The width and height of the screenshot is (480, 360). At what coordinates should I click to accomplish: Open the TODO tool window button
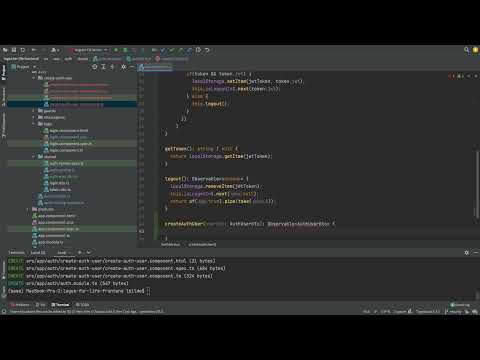pos(82,305)
